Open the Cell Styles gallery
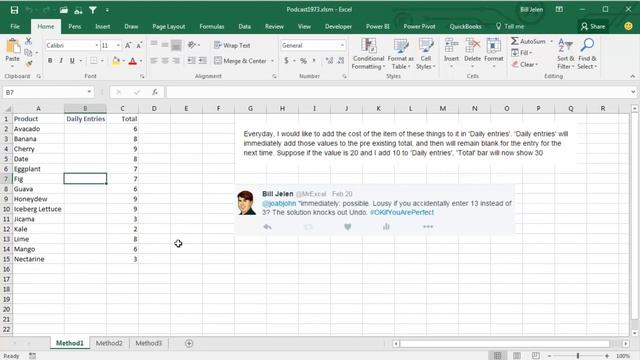The width and height of the screenshot is (640, 360). pyautogui.click(x=426, y=53)
